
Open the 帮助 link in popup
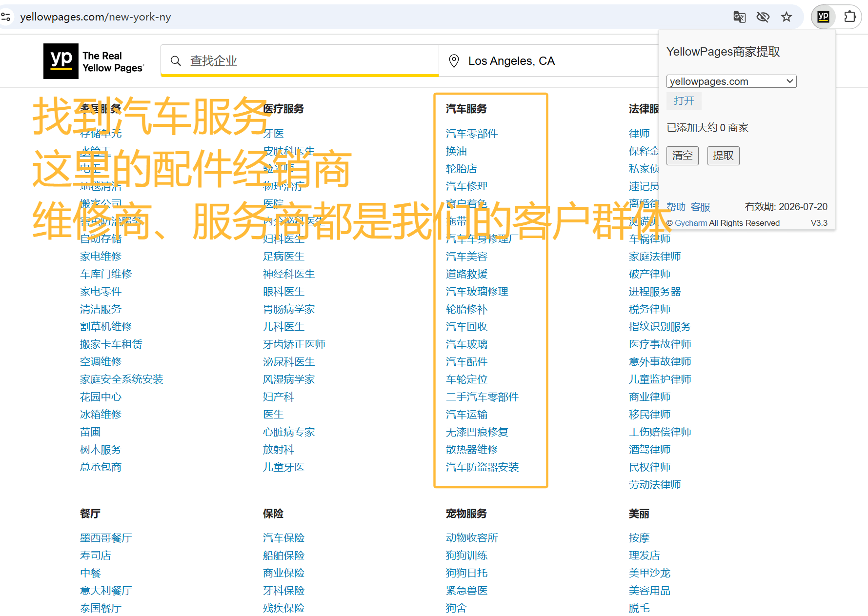pos(676,207)
